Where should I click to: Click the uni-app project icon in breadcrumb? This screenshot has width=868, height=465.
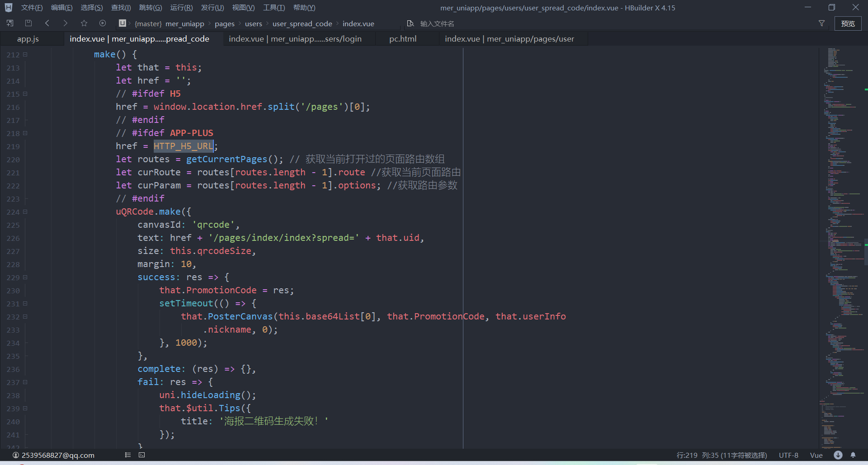coord(122,23)
